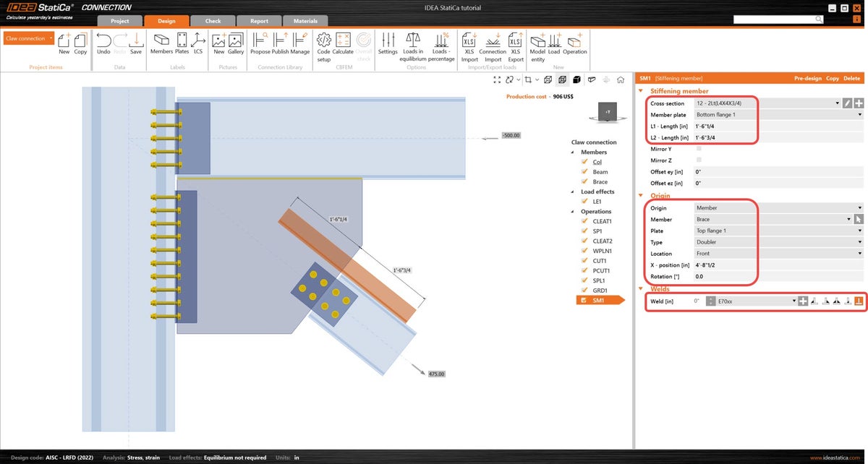The image size is (868, 464).
Task: Open the picture Gallery
Action: tap(234, 45)
